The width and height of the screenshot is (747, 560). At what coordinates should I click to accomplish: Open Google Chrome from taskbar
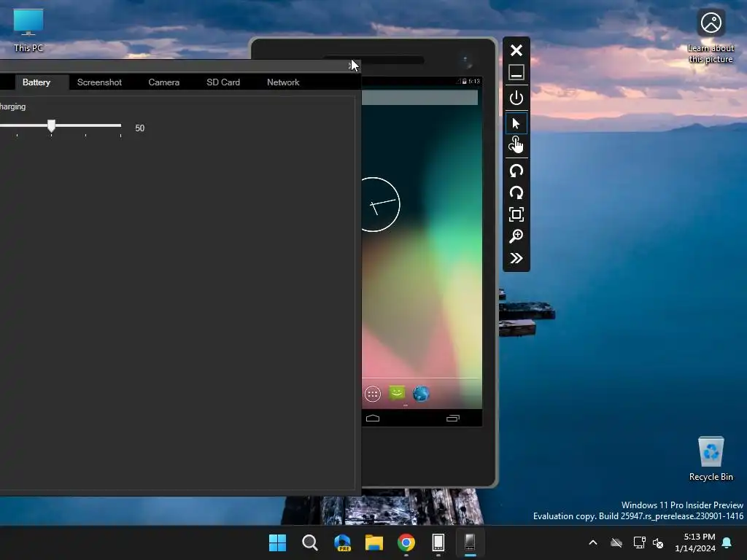tap(406, 542)
